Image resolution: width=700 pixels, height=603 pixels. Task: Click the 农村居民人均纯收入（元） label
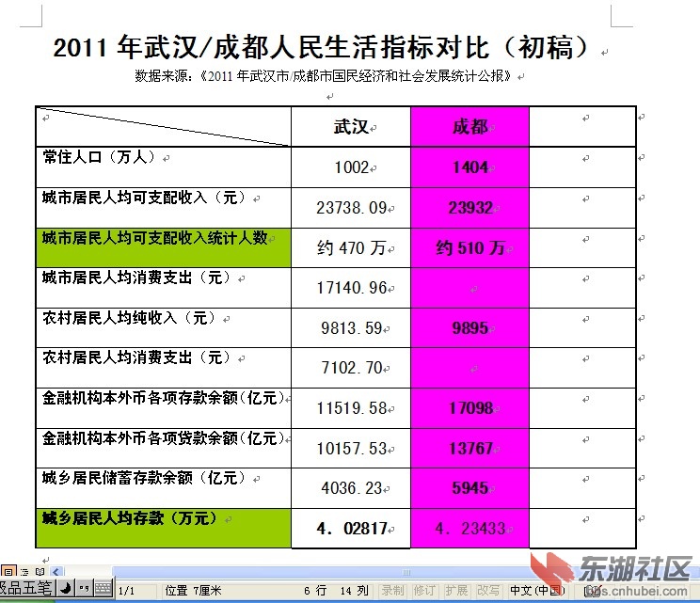129,318
